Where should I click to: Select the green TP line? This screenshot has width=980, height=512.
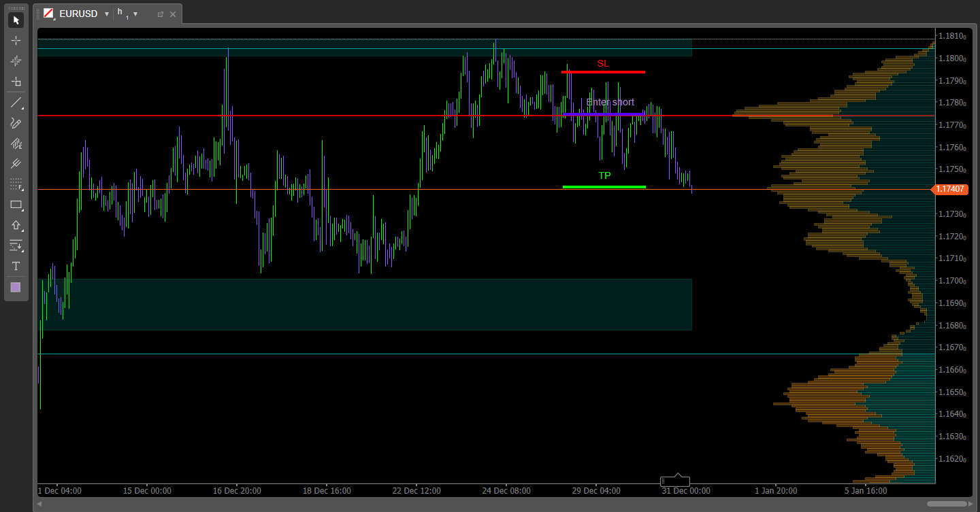pyautogui.click(x=604, y=186)
